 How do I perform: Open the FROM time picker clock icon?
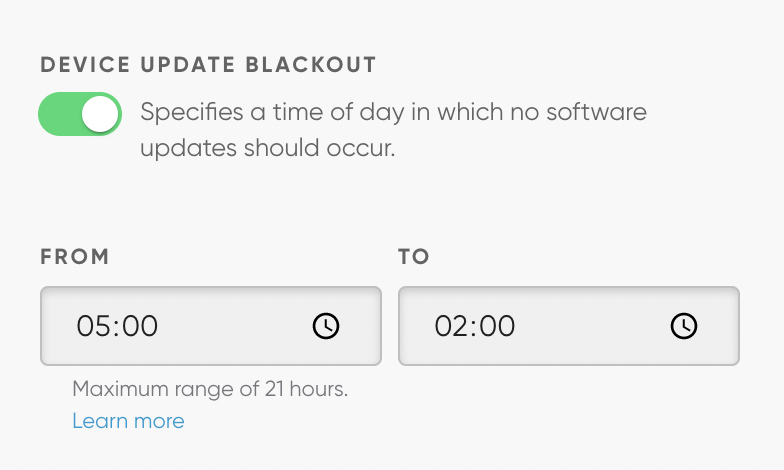[x=326, y=326]
